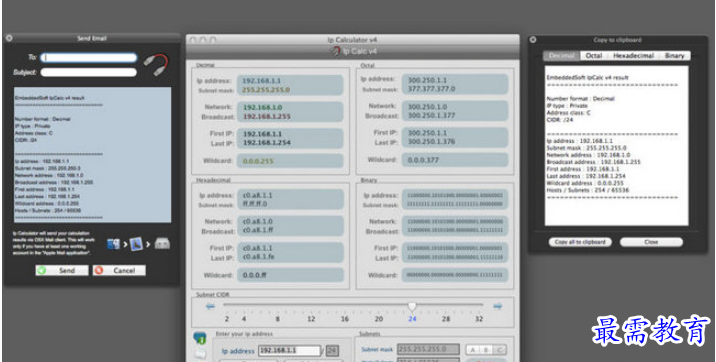The image size is (716, 362).
Task: Click the Subject field in Send Email
Action: (x=89, y=72)
